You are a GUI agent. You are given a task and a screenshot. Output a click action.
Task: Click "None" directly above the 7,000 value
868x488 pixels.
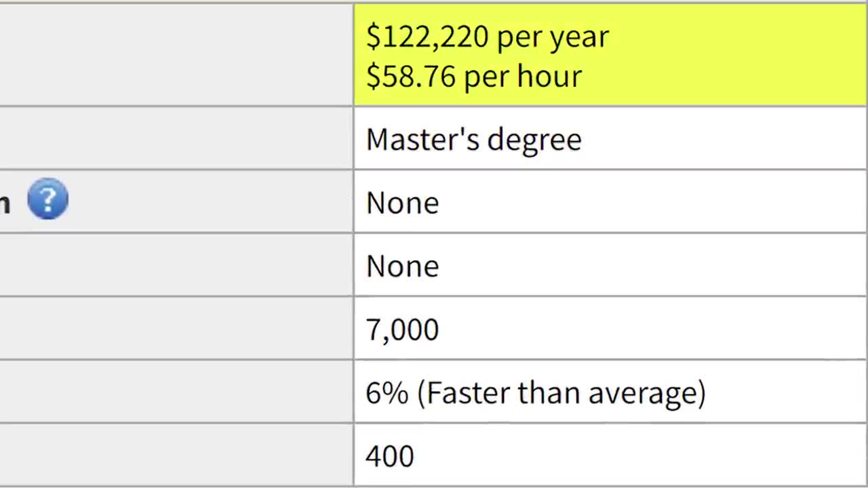point(402,266)
